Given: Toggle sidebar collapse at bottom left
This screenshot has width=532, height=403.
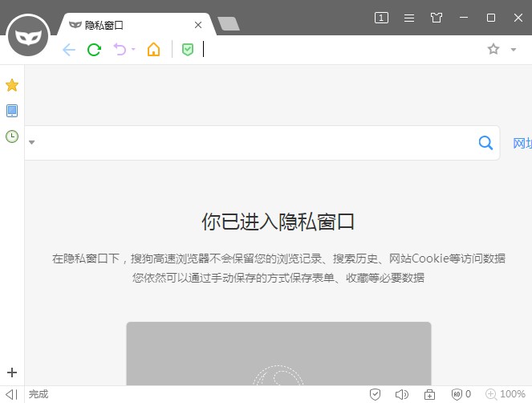Looking at the screenshot, I should click(x=11, y=394).
